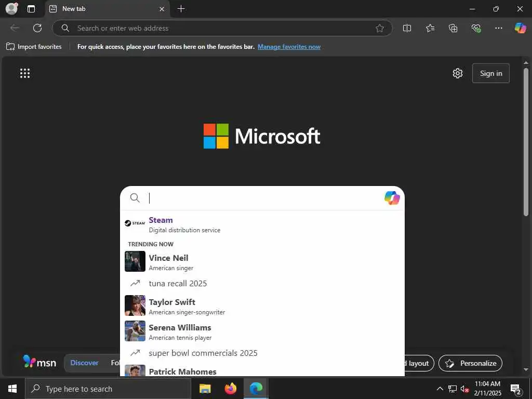Add this page to favorites star
532x399 pixels.
pyautogui.click(x=380, y=28)
